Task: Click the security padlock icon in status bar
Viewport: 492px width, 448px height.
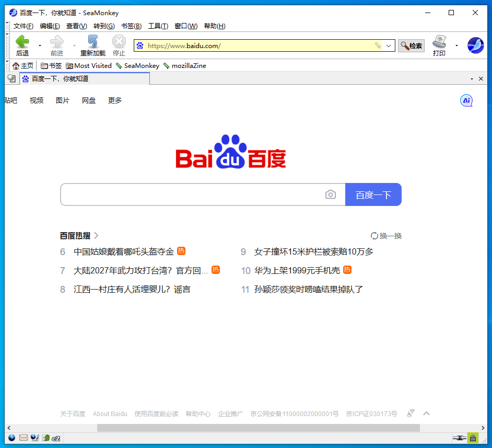Action: (473, 438)
